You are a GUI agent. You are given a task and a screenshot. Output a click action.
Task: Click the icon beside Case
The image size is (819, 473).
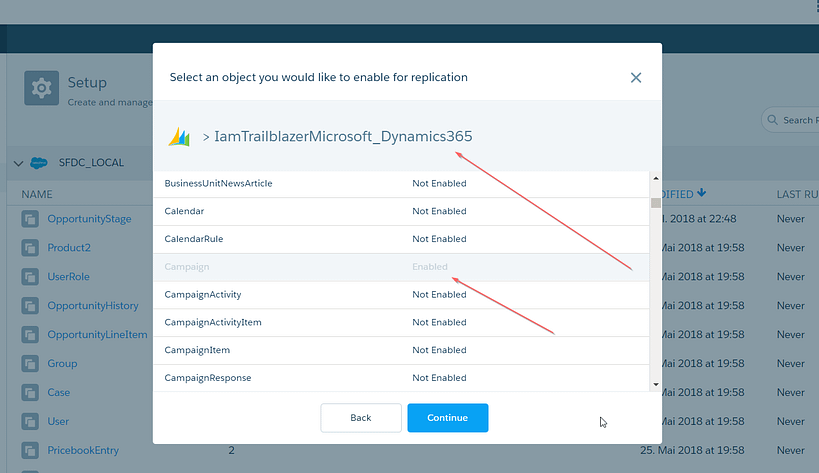tap(30, 393)
